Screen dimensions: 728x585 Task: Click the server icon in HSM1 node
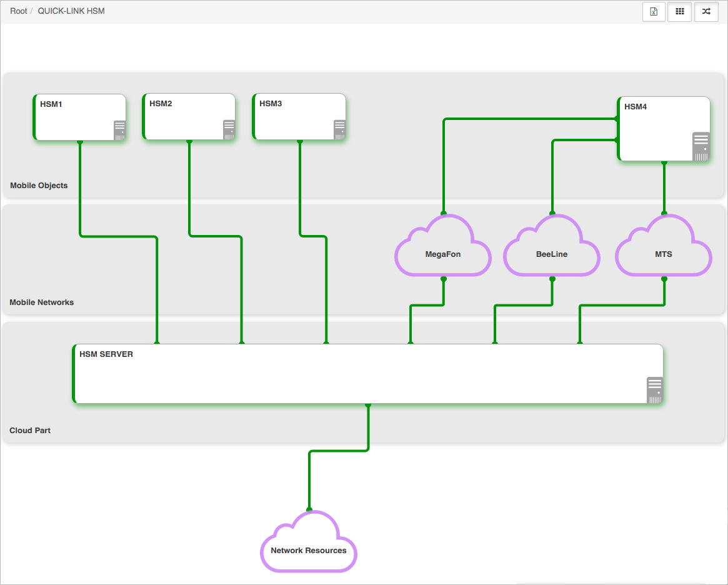click(x=120, y=131)
